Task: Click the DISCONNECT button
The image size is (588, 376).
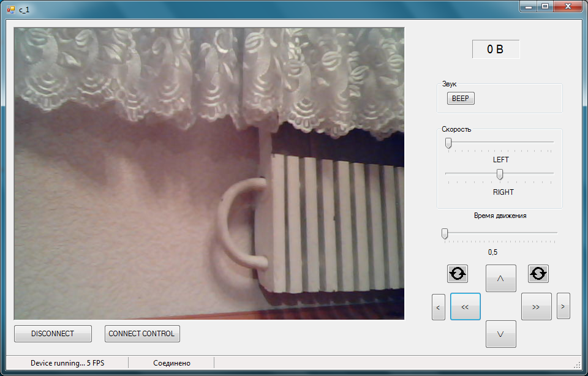Action: click(x=53, y=334)
